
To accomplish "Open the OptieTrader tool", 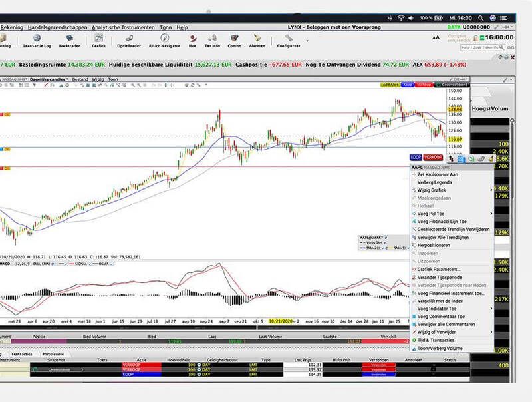I will [x=128, y=41].
